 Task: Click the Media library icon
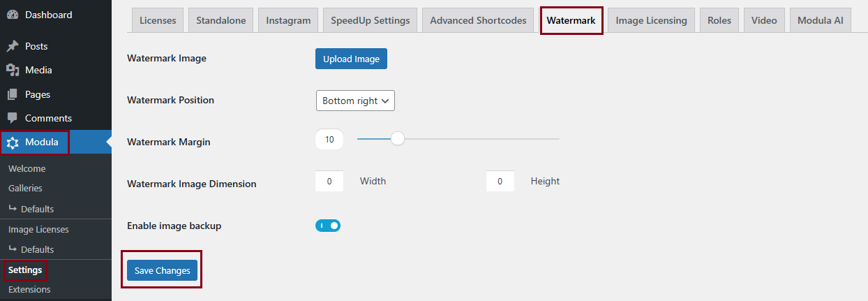pos(13,70)
